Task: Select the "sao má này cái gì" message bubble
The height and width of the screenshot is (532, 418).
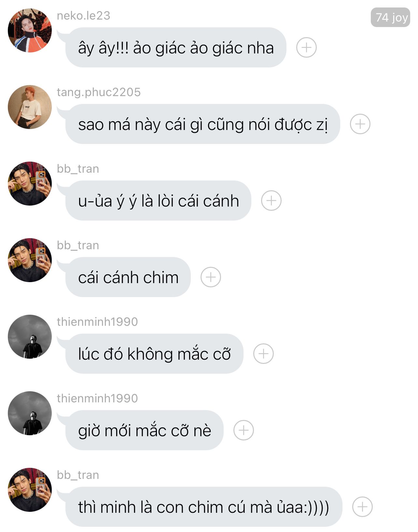Action: pos(202,124)
